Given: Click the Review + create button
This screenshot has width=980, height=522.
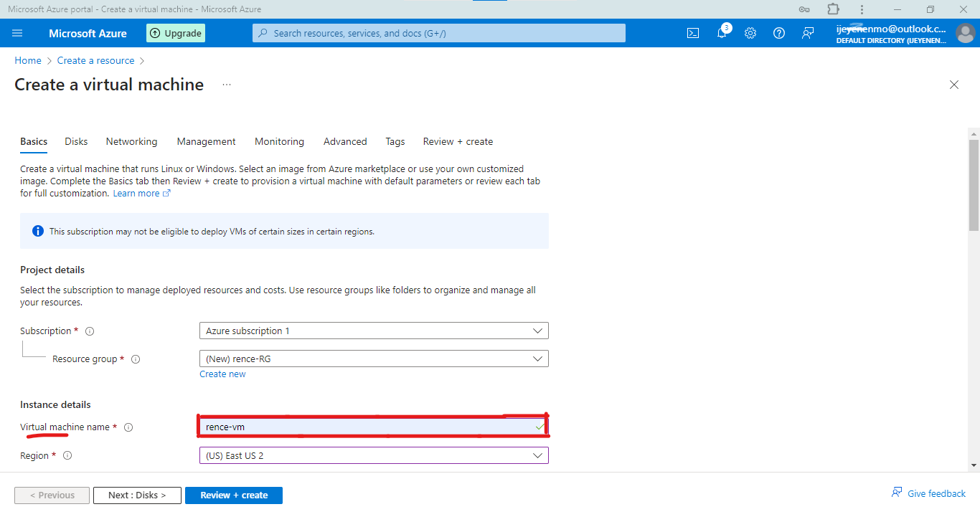Looking at the screenshot, I should (x=234, y=495).
